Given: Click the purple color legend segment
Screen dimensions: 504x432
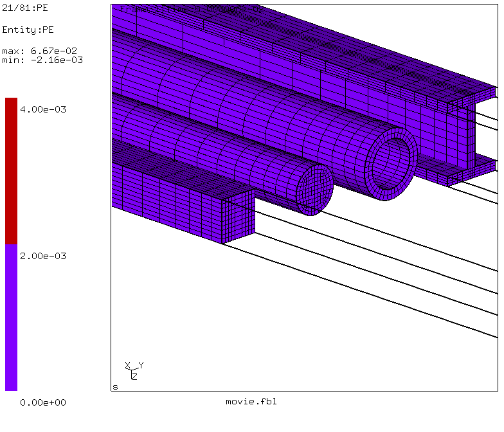Looking at the screenshot, I should point(12,318).
